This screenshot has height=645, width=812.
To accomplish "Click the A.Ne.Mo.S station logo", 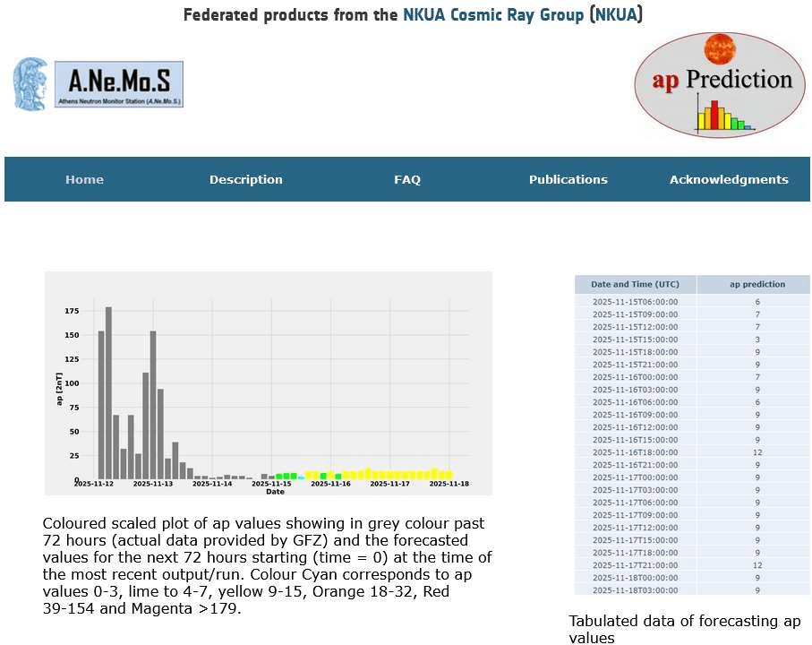I will 119,84.
